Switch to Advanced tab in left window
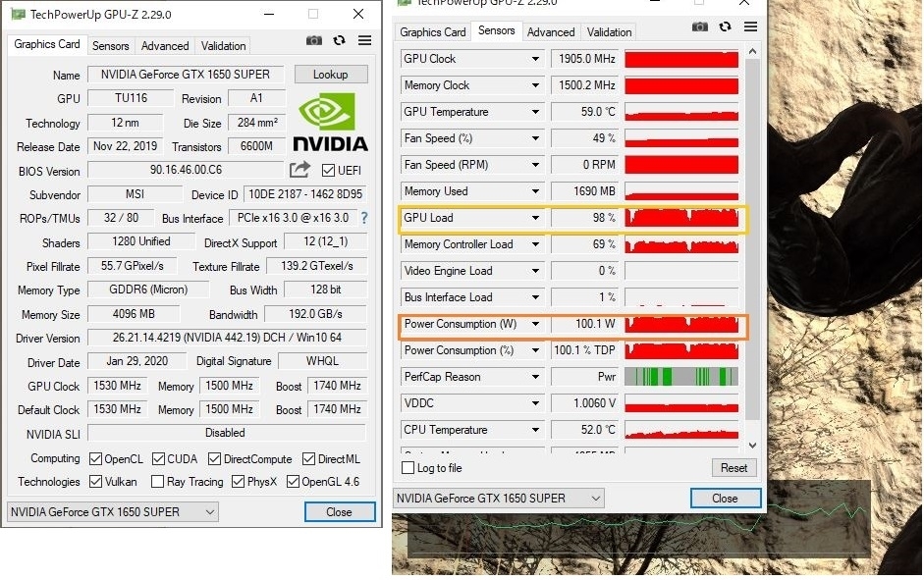 pos(165,46)
